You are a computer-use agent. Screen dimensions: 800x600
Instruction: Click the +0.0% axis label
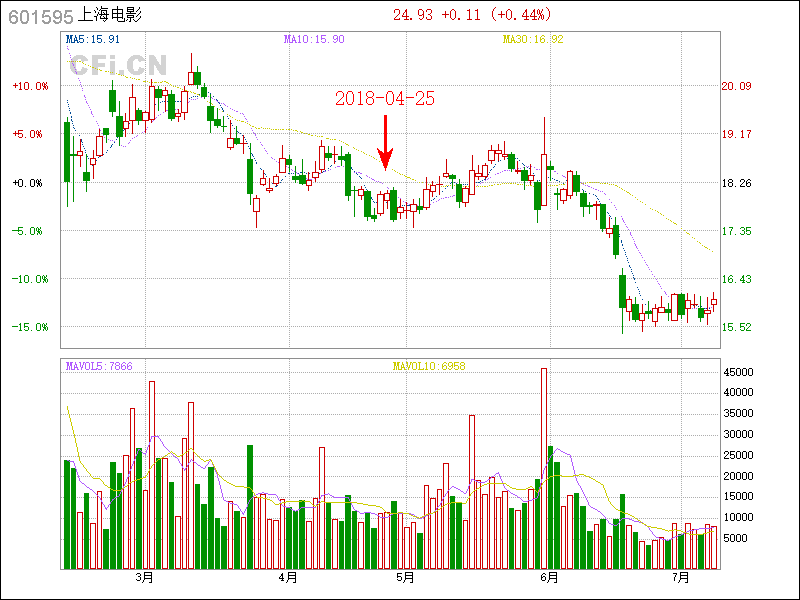(28, 183)
